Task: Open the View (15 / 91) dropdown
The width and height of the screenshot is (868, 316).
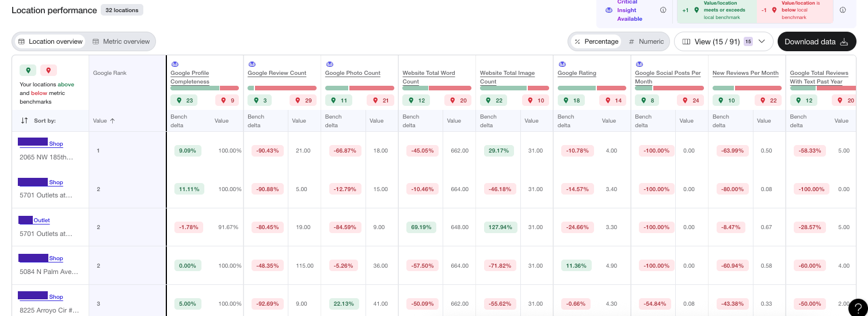Action: (724, 41)
